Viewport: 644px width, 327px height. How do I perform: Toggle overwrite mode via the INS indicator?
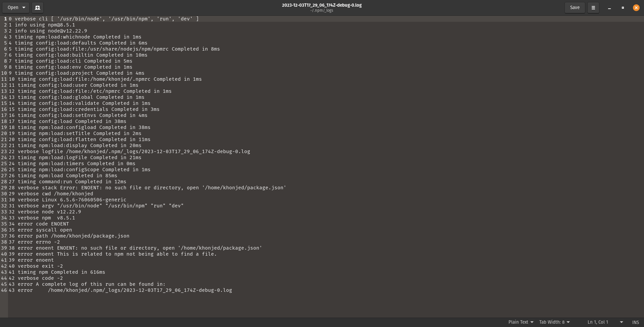click(636, 322)
